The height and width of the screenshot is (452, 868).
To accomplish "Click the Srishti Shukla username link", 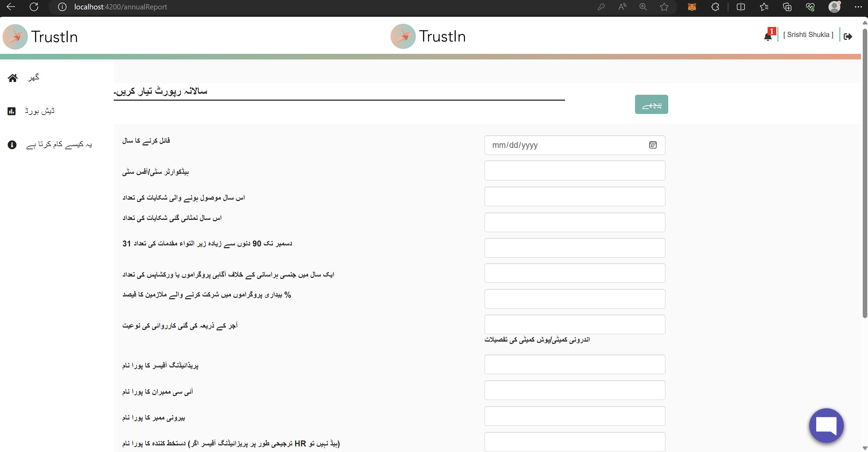I will pyautogui.click(x=808, y=35).
